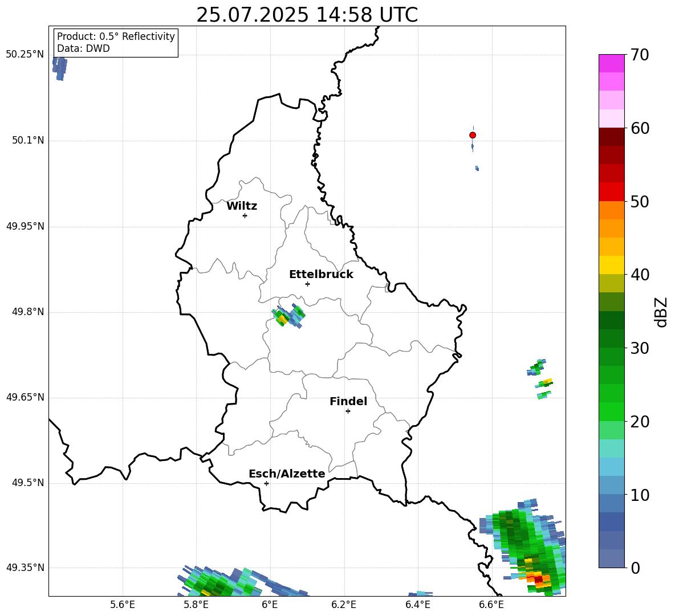Click the 10 tick on colorbar
675x616 pixels.
tap(640, 495)
